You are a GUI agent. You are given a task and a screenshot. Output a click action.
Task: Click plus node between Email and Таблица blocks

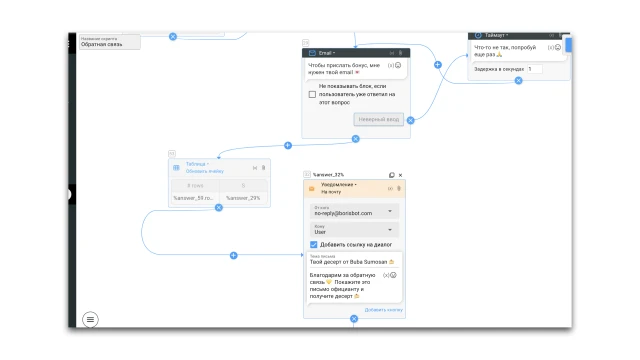[x=288, y=145]
